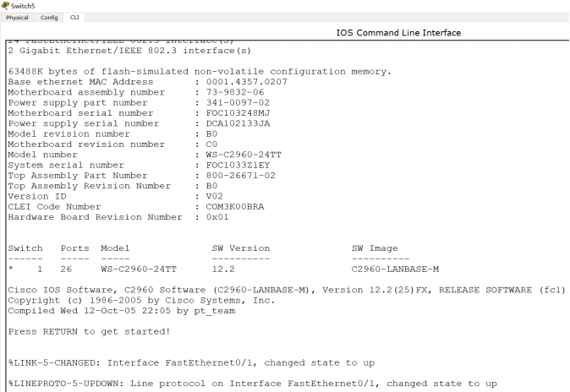
Task: Click the Cisco IOS Software version line
Action: 287,291
